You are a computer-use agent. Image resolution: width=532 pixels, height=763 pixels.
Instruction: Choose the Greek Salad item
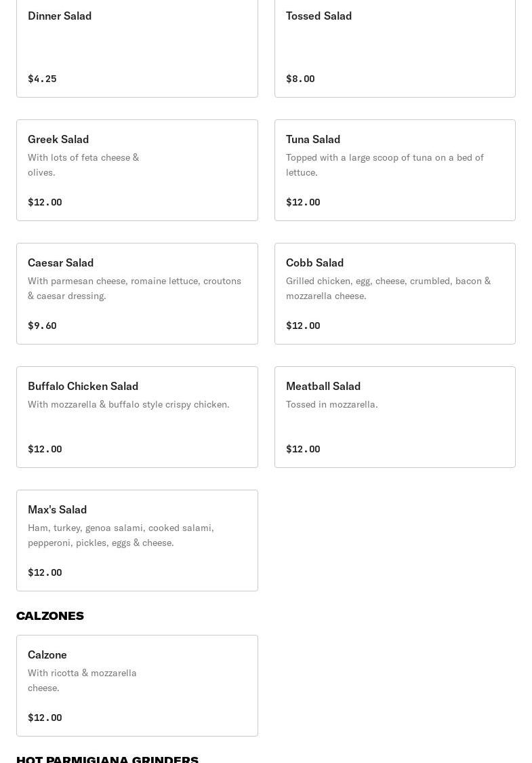point(137,170)
